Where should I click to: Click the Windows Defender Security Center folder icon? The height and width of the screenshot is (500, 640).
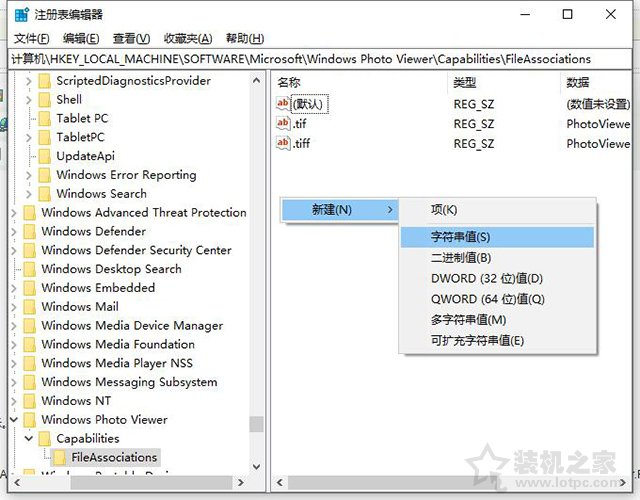[x=29, y=250]
